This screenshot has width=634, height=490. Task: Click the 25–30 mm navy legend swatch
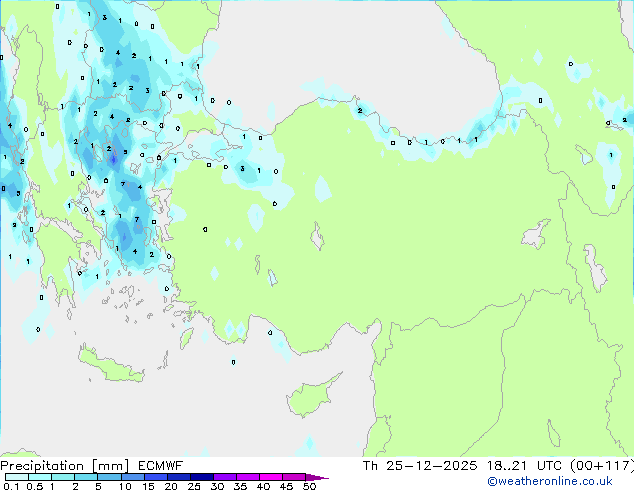click(201, 477)
